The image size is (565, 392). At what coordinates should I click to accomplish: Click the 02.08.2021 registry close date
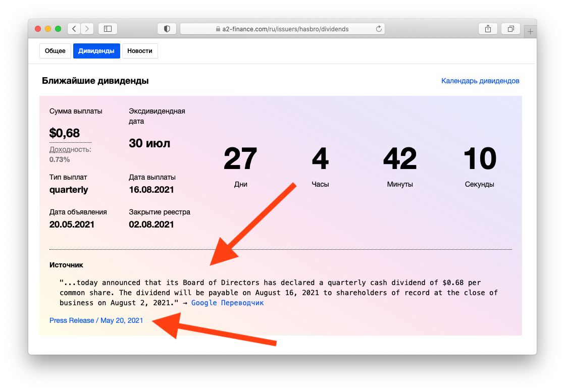(x=151, y=225)
